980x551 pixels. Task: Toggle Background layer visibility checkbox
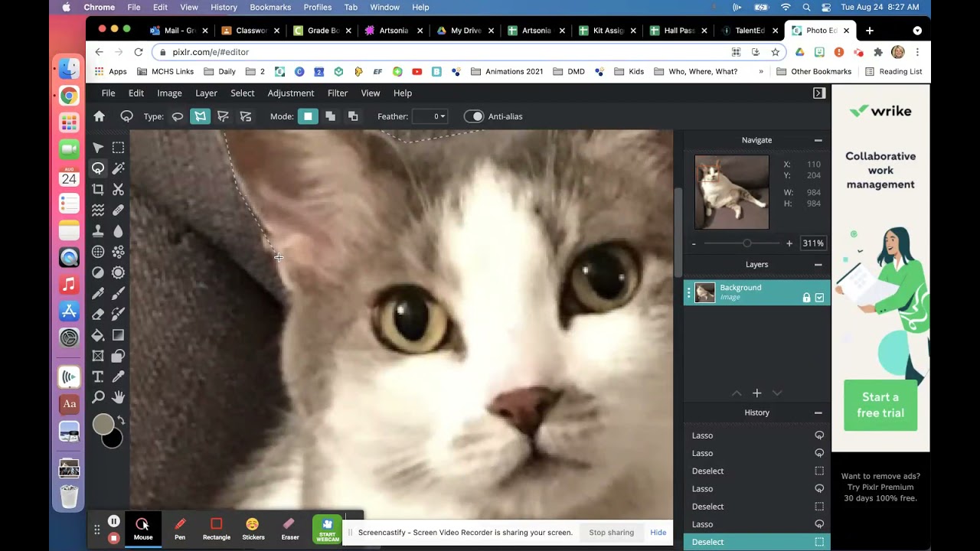(x=819, y=298)
